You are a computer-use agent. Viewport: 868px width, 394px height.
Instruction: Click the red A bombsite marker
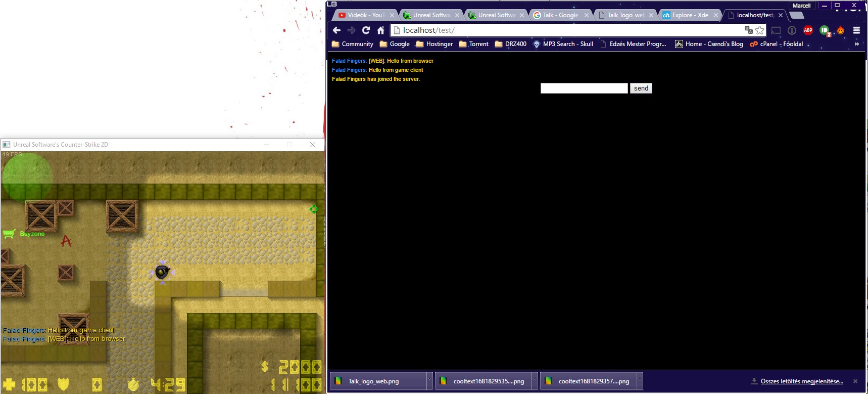[66, 241]
